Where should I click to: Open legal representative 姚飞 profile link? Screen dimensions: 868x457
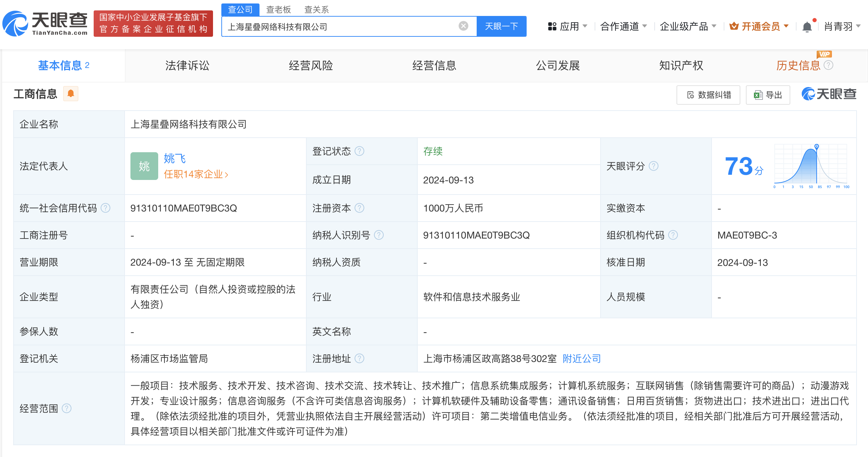[175, 158]
